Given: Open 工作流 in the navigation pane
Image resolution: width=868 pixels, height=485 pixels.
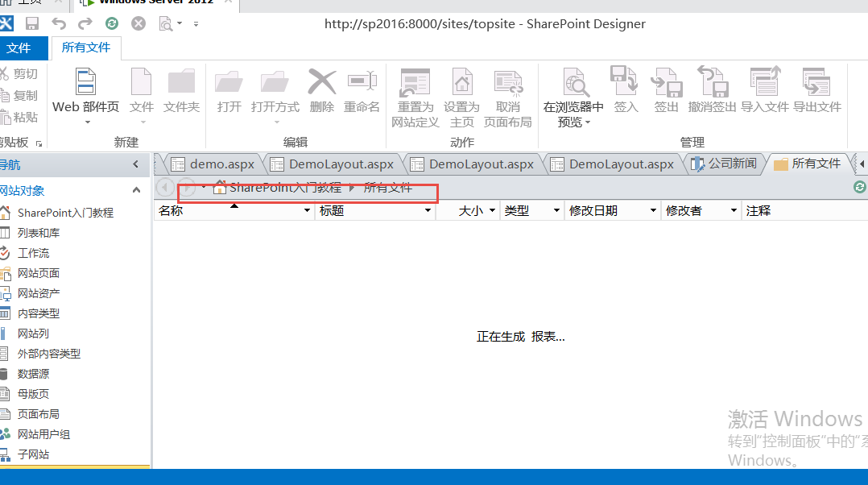Looking at the screenshot, I should [x=33, y=253].
